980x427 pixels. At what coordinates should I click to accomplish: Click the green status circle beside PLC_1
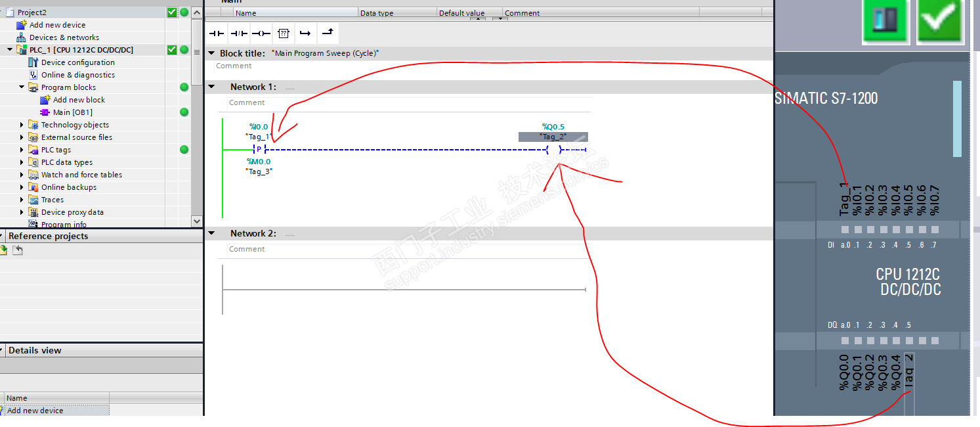(x=184, y=50)
